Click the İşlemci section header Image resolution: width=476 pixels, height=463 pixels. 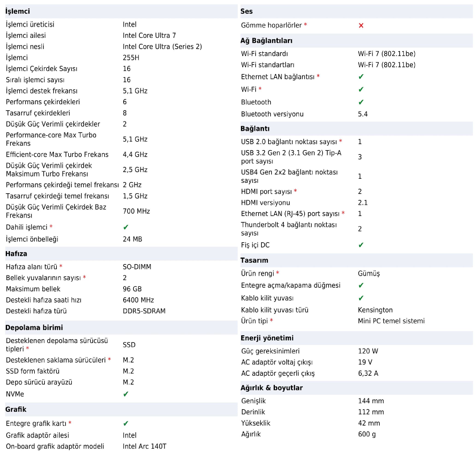coord(18,11)
